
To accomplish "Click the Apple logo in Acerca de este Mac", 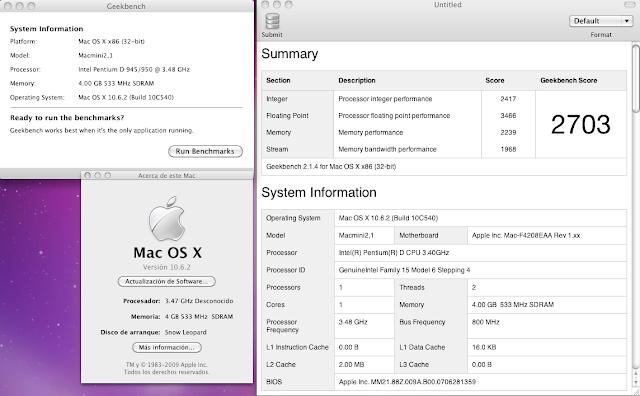I will (167, 218).
